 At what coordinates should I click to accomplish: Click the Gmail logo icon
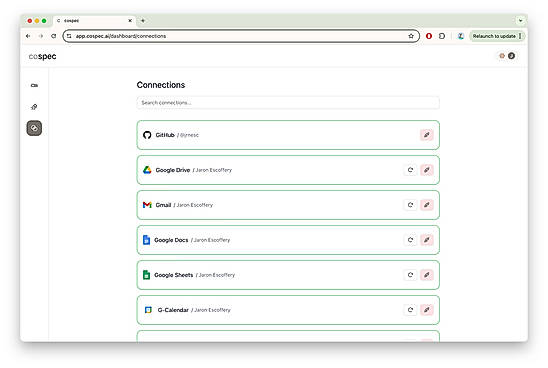[x=147, y=205]
